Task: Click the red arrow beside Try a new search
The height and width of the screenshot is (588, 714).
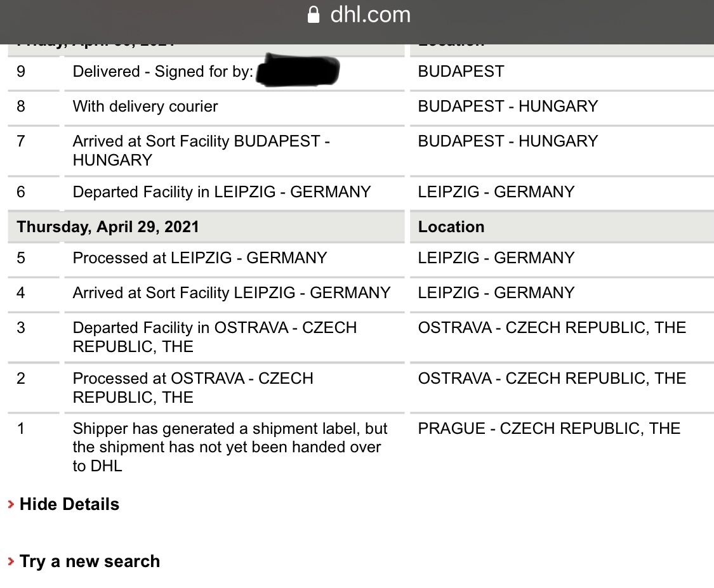Action: pos(11,561)
